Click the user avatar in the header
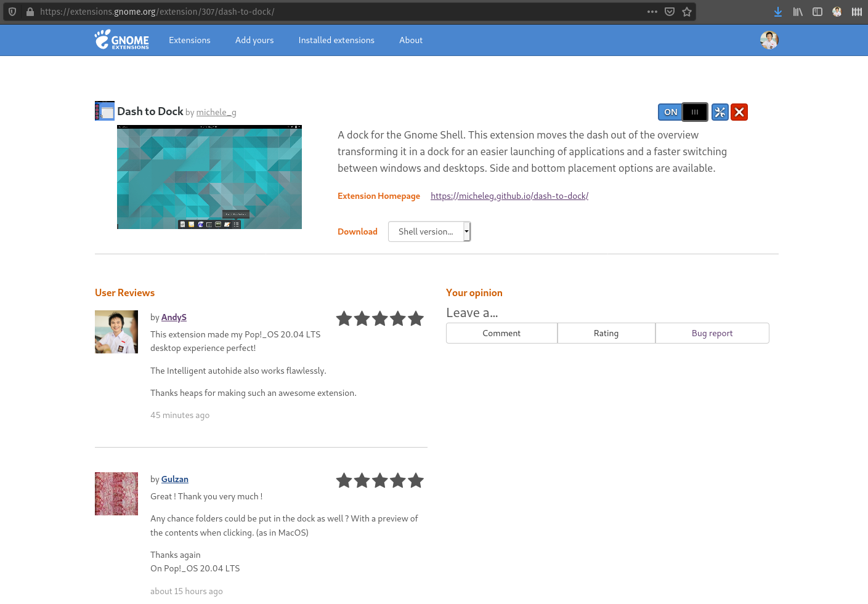 (x=769, y=40)
